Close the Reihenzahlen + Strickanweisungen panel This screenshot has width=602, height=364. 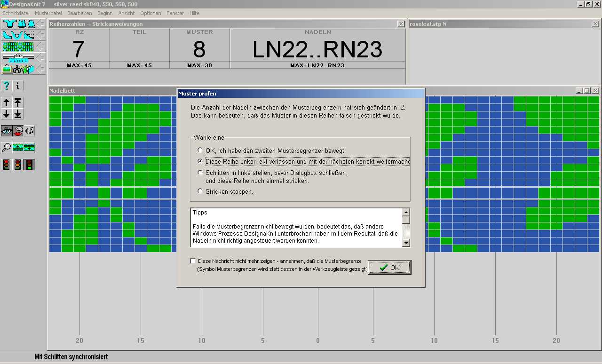[x=401, y=24]
